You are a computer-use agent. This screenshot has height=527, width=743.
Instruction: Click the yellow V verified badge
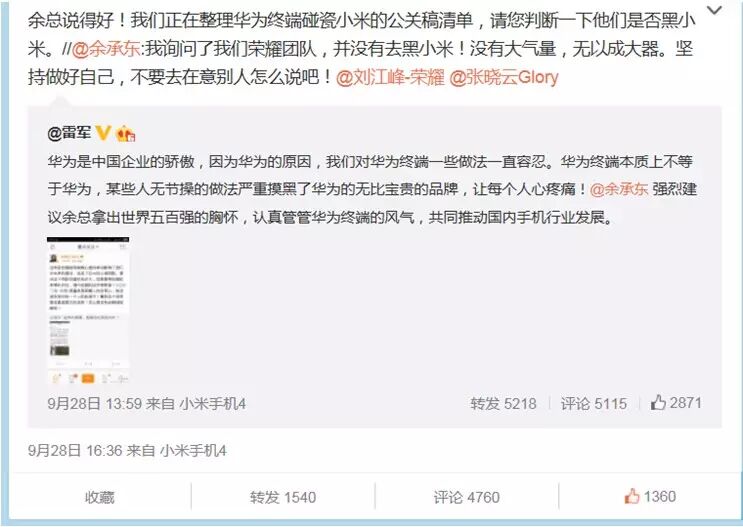[103, 133]
